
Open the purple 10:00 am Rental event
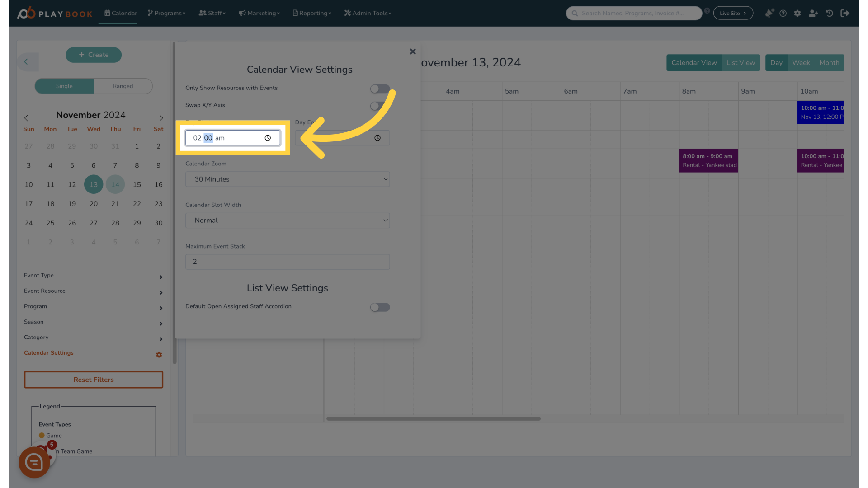(821, 161)
